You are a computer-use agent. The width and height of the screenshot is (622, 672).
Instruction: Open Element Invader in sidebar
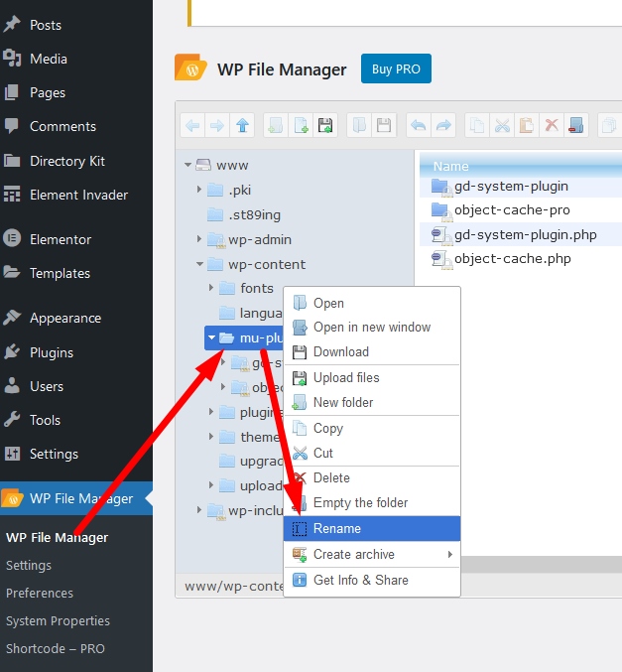[76, 195]
